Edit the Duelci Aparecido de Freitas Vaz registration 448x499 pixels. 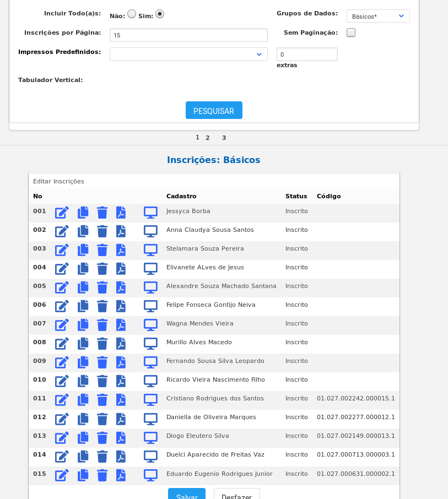click(x=62, y=457)
